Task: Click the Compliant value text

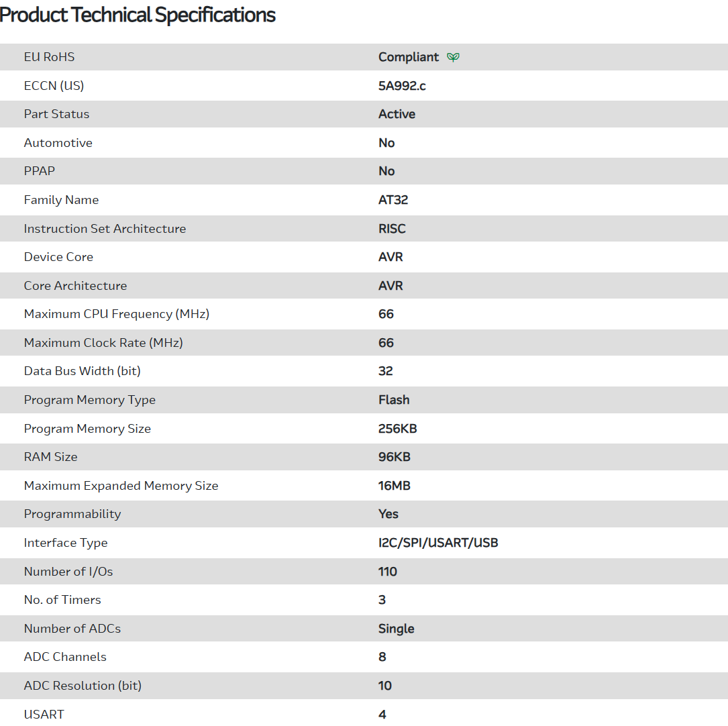Action: click(408, 57)
